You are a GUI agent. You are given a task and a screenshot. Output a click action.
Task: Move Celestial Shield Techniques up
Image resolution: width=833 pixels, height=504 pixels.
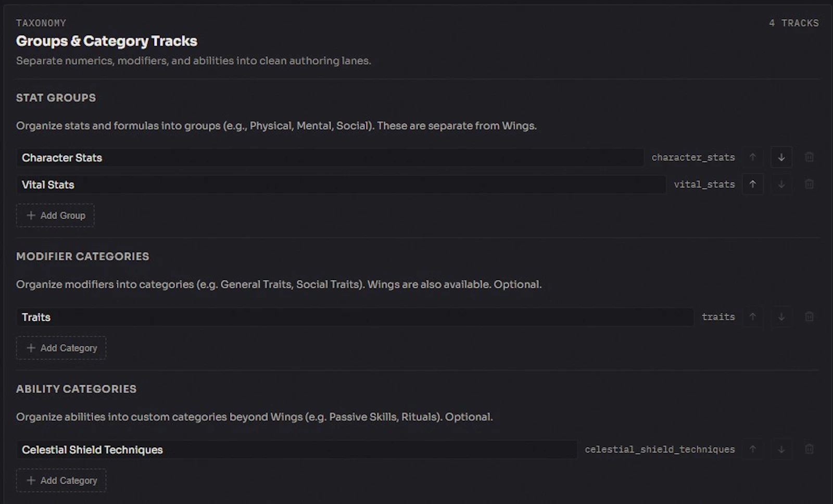pyautogui.click(x=753, y=449)
